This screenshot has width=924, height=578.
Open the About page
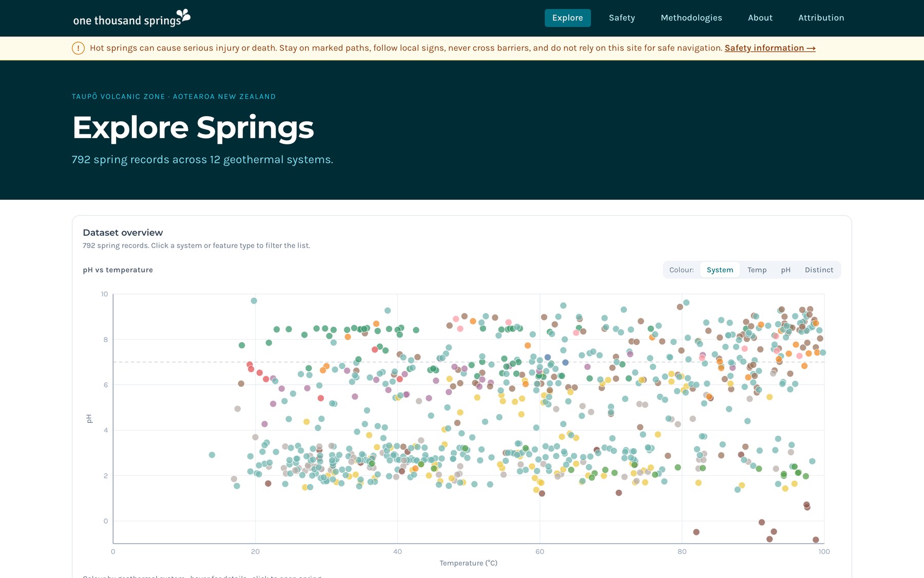[760, 18]
